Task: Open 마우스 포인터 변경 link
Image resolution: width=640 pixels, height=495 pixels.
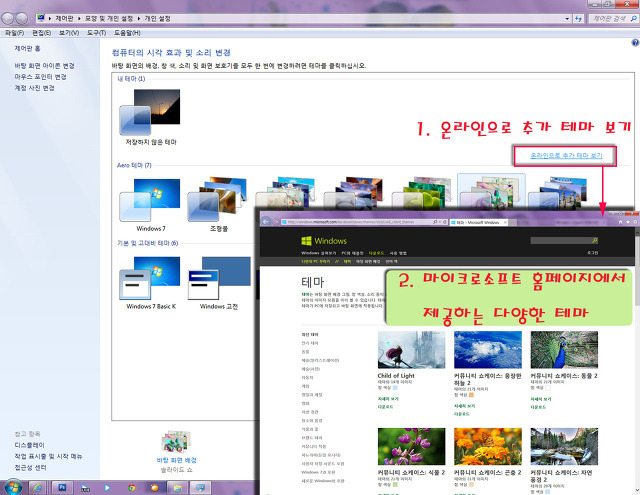Action: tap(40, 77)
